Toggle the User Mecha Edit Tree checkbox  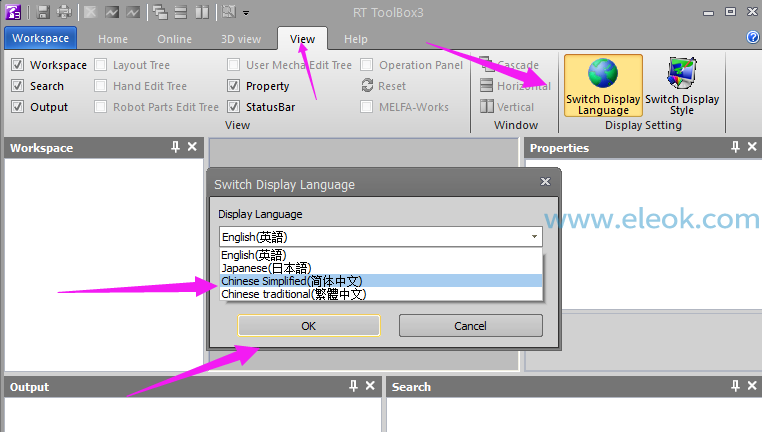tap(234, 65)
